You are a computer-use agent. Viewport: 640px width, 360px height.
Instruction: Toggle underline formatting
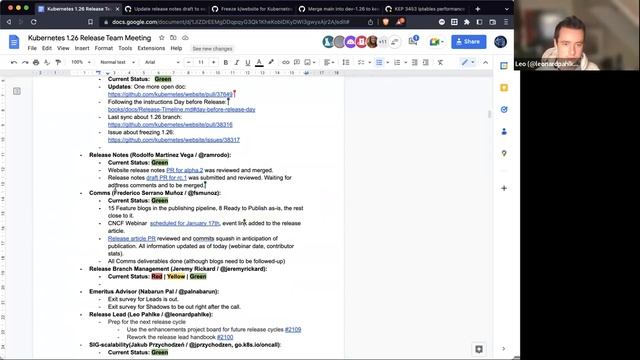click(247, 62)
